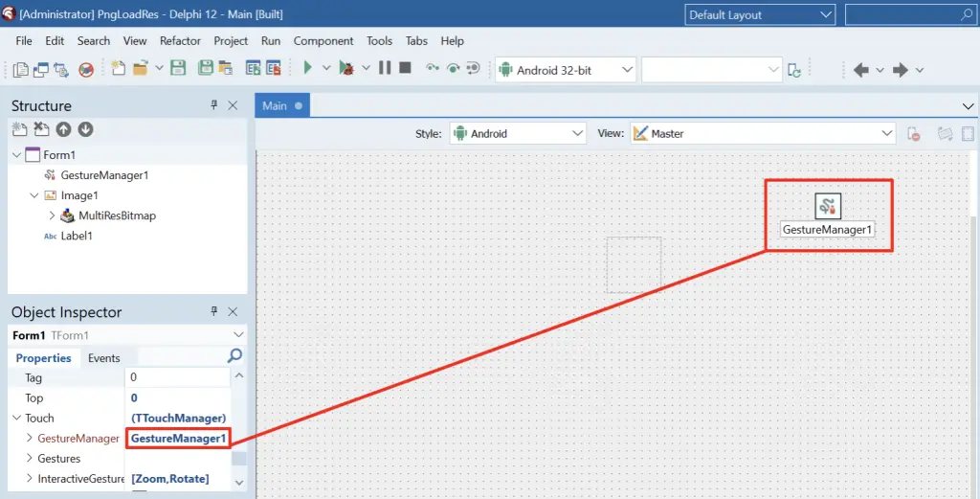Screen dimensions: 980x499
Task: Click the Run Until Return debug icon
Action: click(x=473, y=68)
